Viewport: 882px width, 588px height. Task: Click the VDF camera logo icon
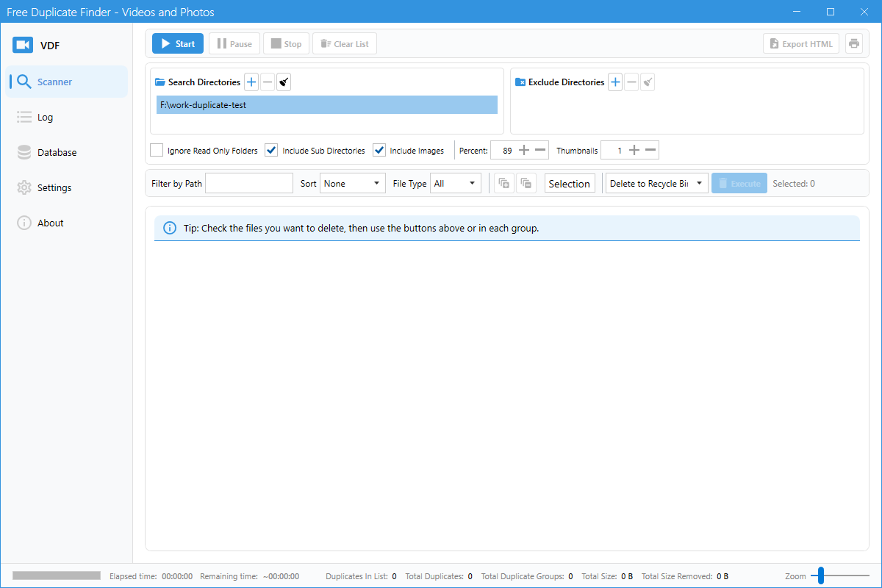[22, 45]
